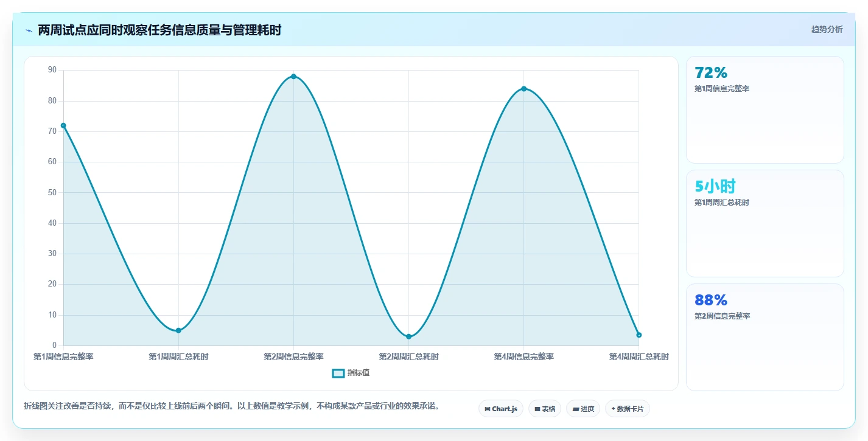868x441 pixels.
Task: Click the 第2周信息完整率 peak data point
Action: click(293, 77)
